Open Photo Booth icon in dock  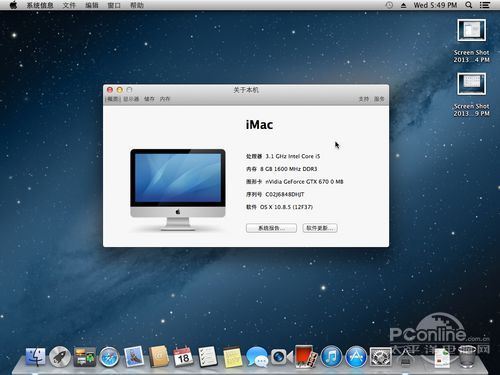tap(306, 356)
